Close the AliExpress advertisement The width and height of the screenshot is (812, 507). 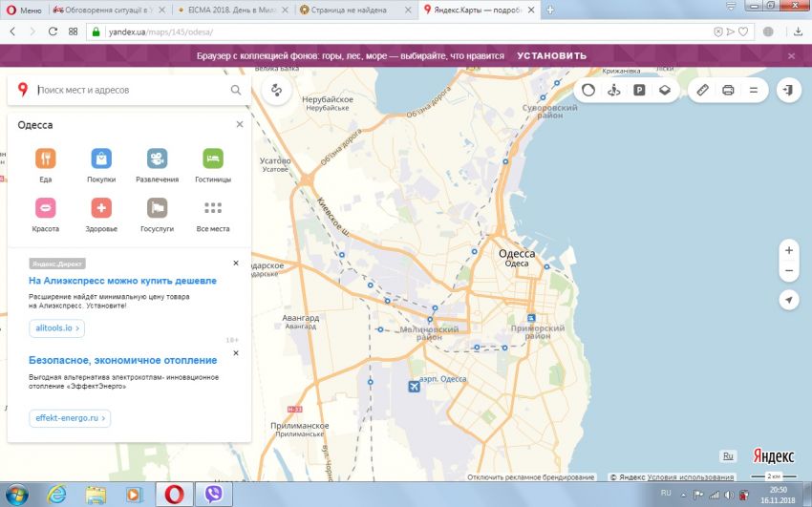point(236,264)
